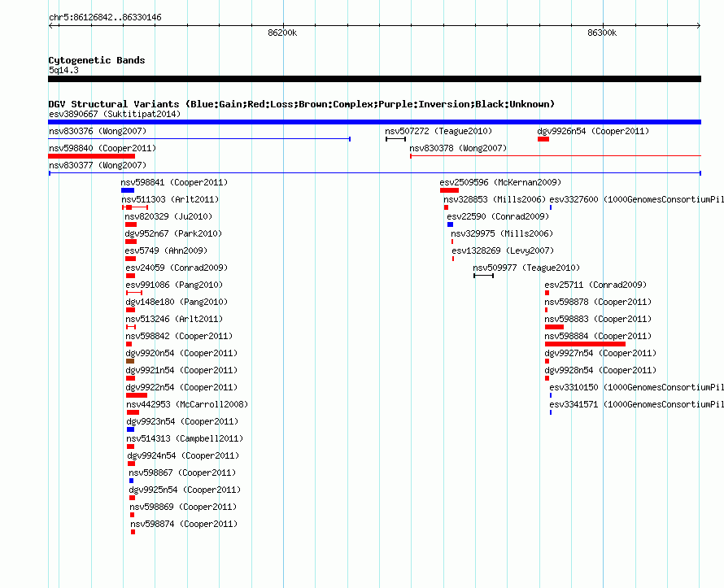
Task: Click the nsv830377 (Wong2007) label
Action: [98, 165]
